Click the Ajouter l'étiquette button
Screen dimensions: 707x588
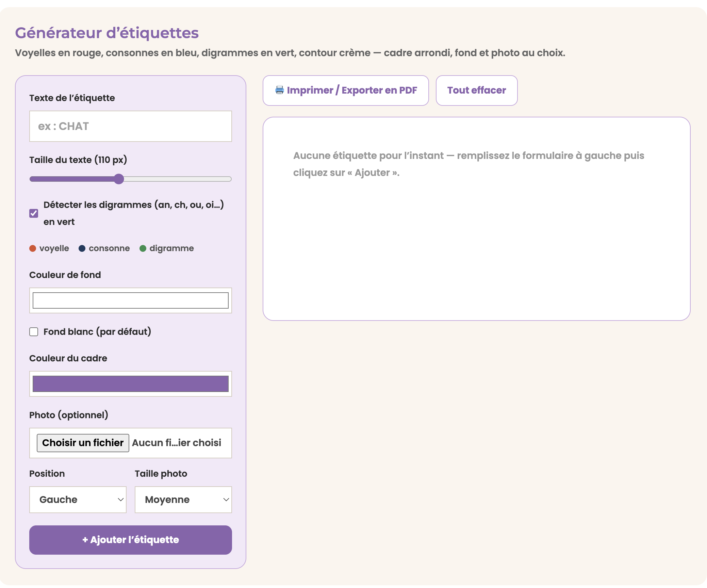pyautogui.click(x=131, y=540)
